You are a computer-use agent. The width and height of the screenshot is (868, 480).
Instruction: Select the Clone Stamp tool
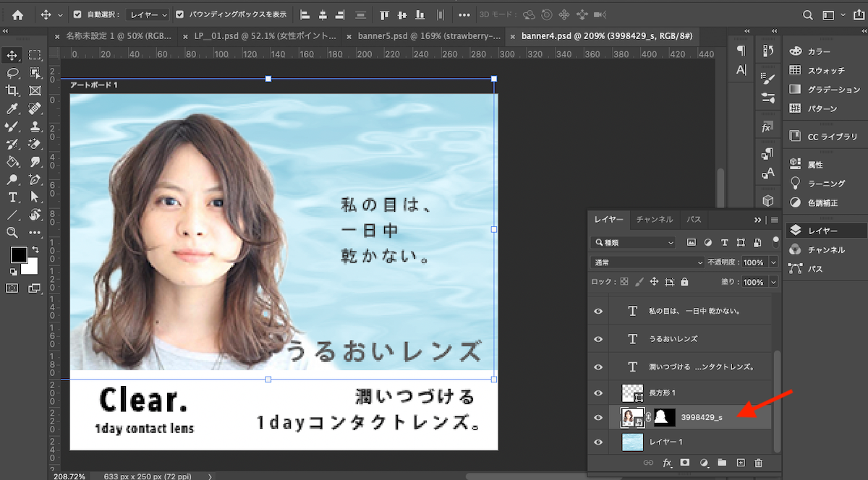[35, 126]
